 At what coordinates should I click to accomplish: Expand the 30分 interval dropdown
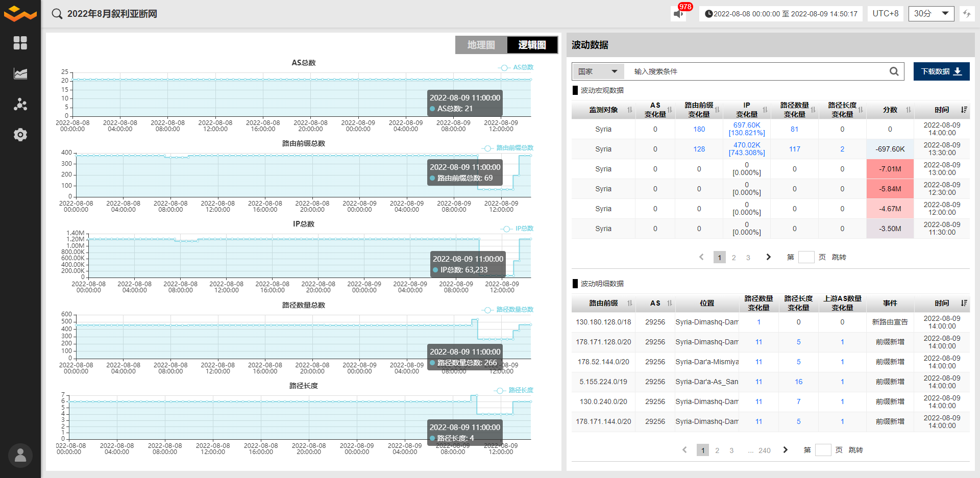[x=931, y=14]
